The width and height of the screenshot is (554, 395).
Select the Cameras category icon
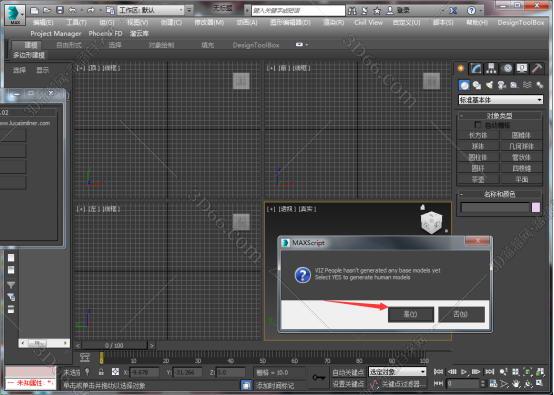501,85
